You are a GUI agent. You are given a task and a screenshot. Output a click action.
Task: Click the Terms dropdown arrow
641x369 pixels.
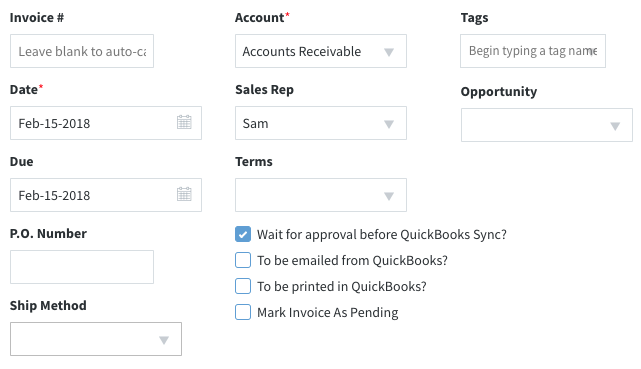pyautogui.click(x=389, y=196)
